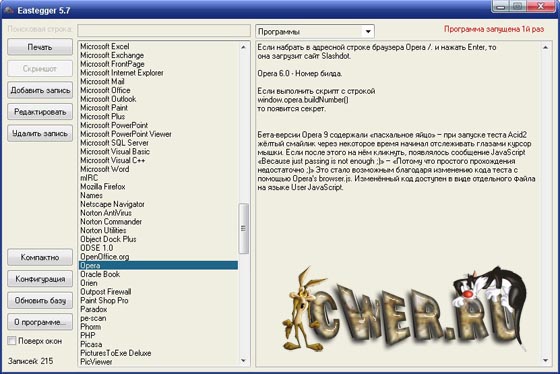
Task: Focus the search string input field
Action: click(x=164, y=30)
